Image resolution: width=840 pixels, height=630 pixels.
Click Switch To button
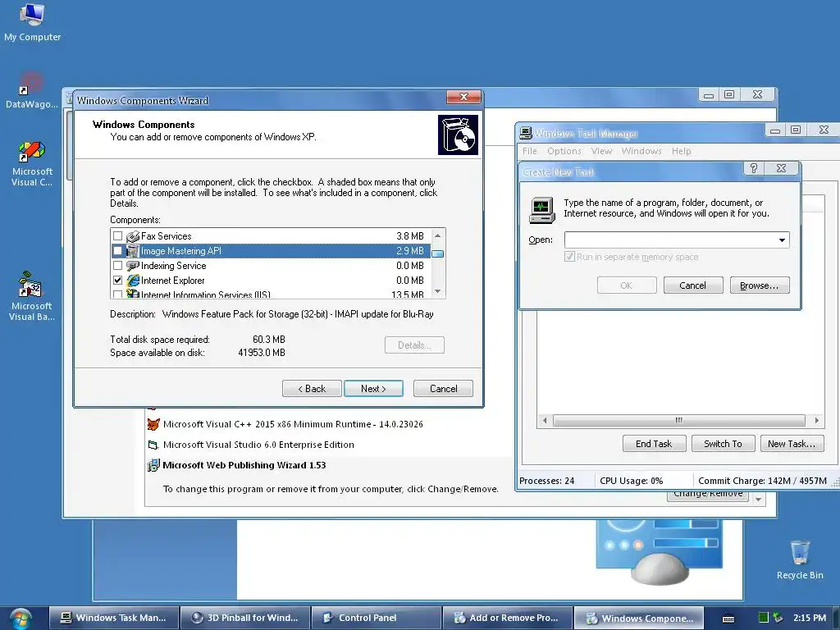pyautogui.click(x=723, y=444)
